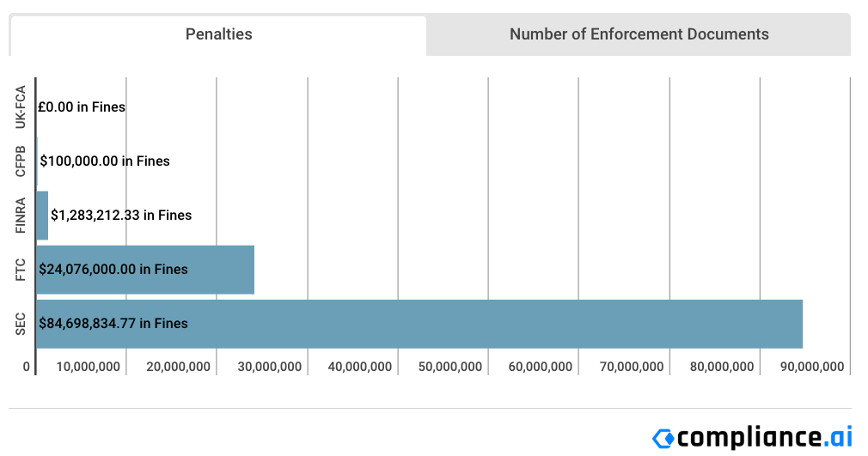
Task: Click the FTC axis label
Action: [21, 270]
